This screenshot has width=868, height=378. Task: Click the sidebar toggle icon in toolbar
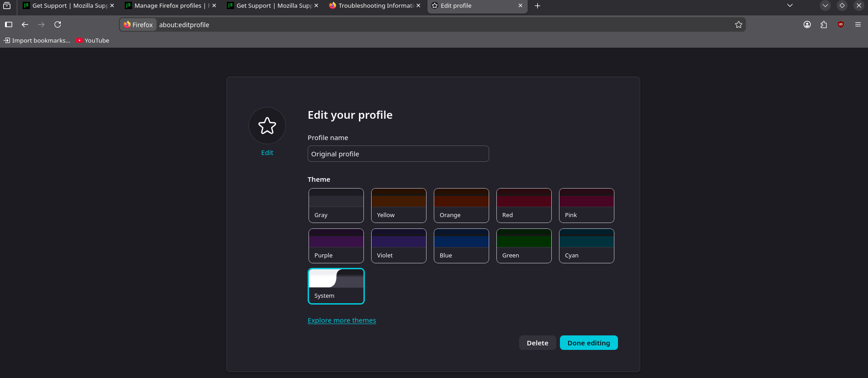[x=9, y=24]
